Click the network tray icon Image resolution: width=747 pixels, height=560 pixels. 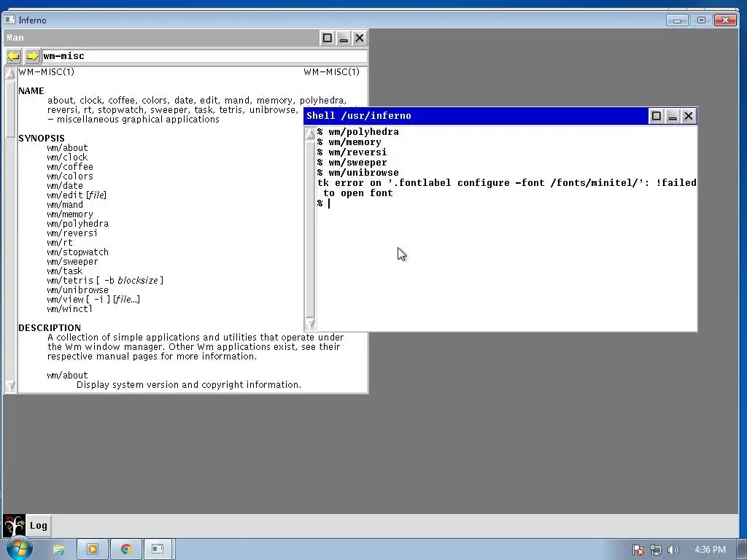click(x=656, y=550)
